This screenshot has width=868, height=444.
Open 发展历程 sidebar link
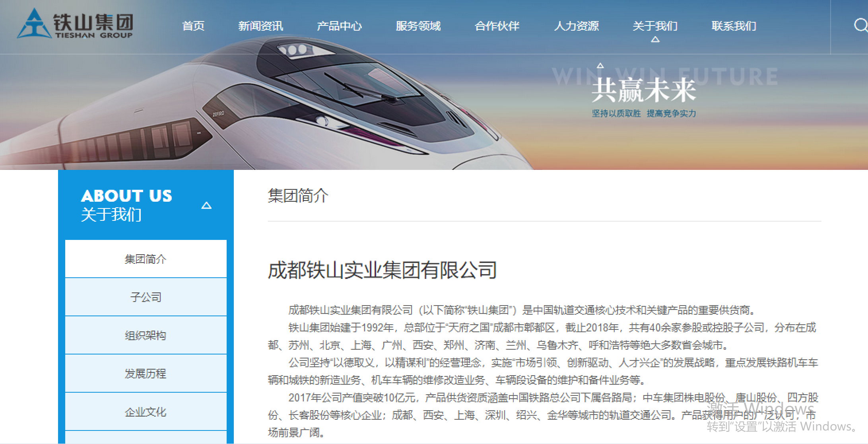[x=146, y=374]
